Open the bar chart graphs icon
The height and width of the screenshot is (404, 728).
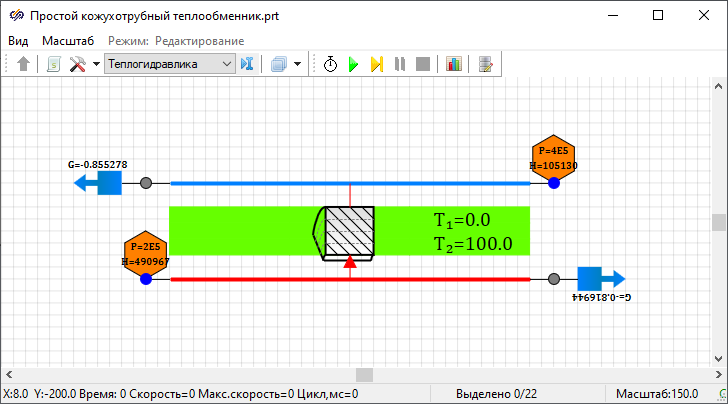(x=454, y=64)
